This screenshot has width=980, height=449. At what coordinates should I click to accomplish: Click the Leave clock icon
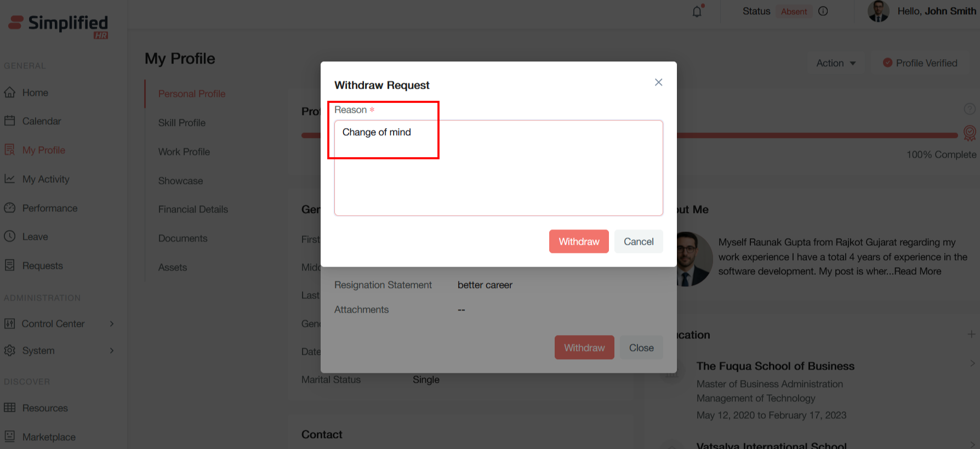(x=10, y=237)
